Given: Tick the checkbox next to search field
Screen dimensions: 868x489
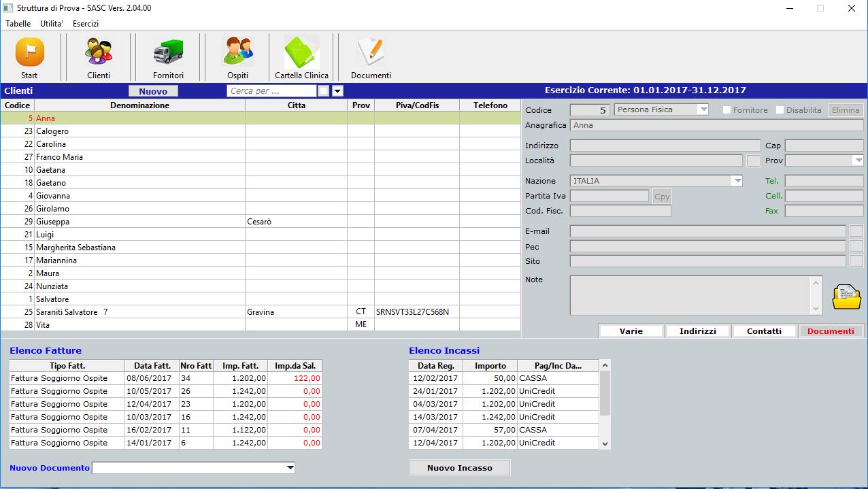Looking at the screenshot, I should [324, 91].
